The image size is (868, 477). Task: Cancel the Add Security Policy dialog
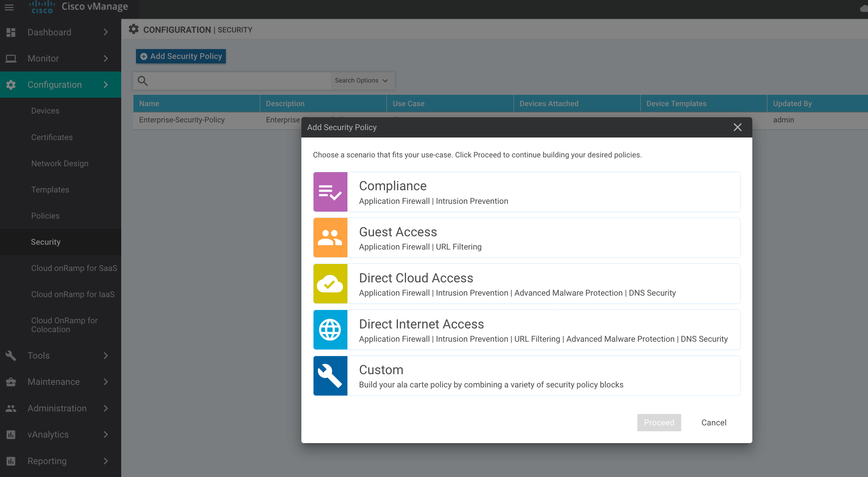pyautogui.click(x=714, y=423)
